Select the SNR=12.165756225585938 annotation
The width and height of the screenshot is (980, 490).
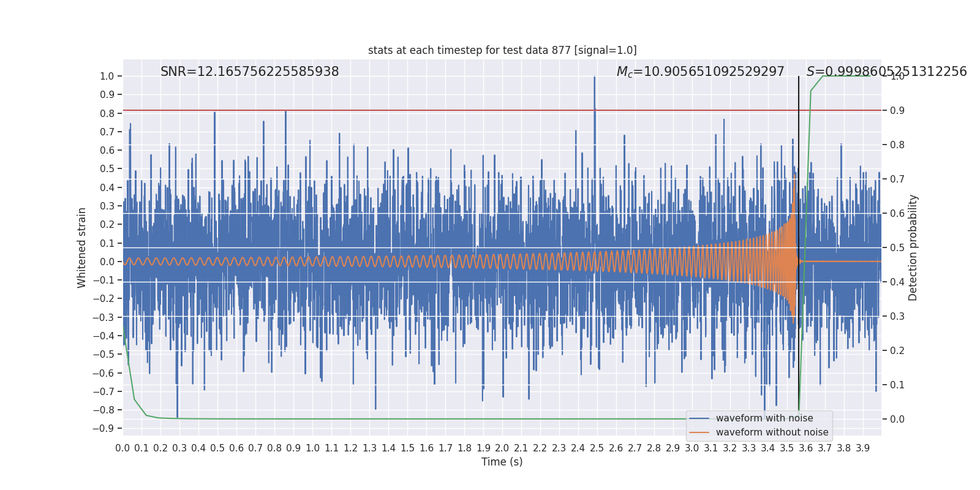[250, 72]
